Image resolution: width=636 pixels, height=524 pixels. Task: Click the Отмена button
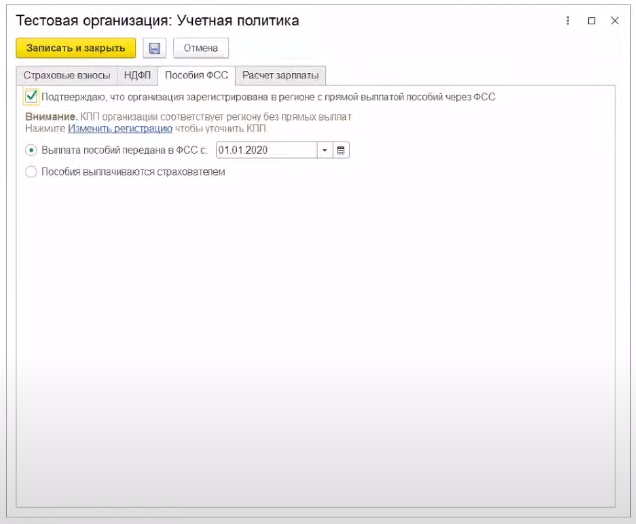pos(201,48)
